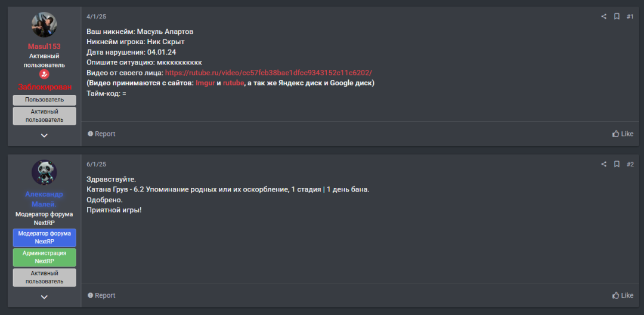Click the red blocked-user badge icon
This screenshot has height=315, width=644.
coord(44,75)
